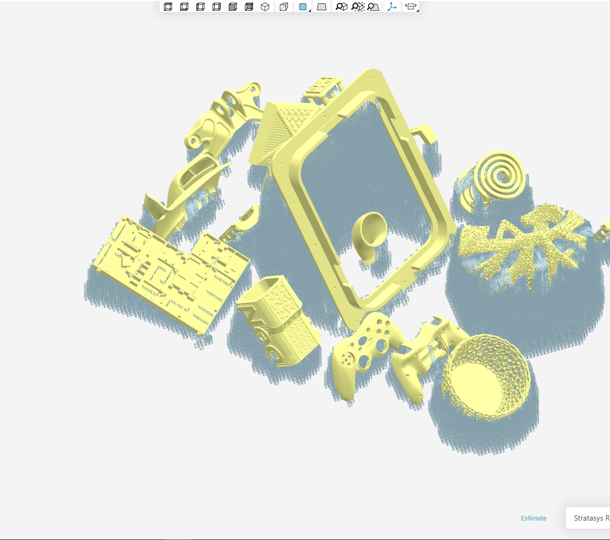This screenshot has width=610, height=540.
Task: Click the last shaded view cube icon
Action: click(249, 7)
